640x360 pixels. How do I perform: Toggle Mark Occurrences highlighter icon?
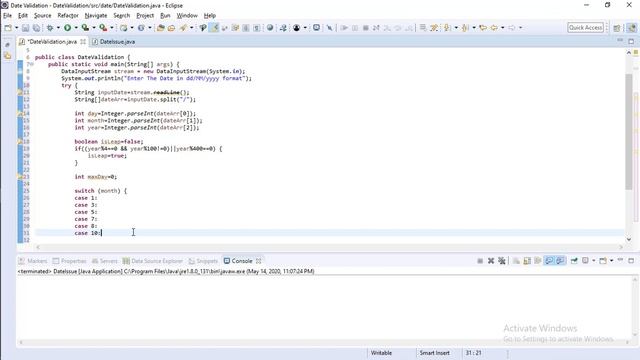tap(214, 28)
